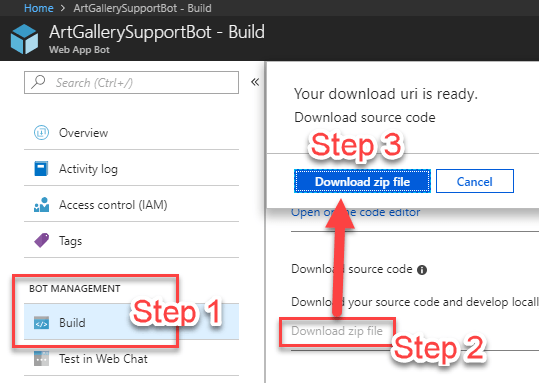This screenshot has width=539, height=383.
Task: Focus the Search (Ctrl+/) field
Action: click(131, 83)
